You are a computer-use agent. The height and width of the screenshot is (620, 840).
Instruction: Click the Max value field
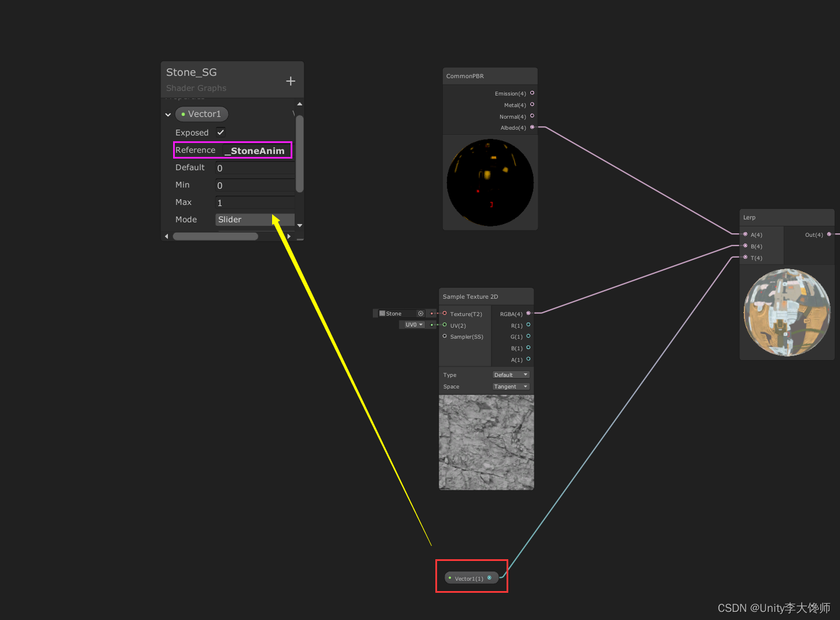255,203
